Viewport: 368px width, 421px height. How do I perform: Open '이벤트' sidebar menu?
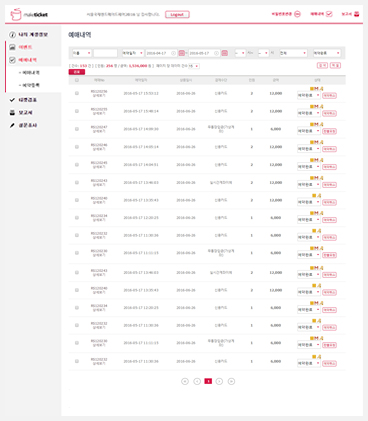pyautogui.click(x=25, y=47)
